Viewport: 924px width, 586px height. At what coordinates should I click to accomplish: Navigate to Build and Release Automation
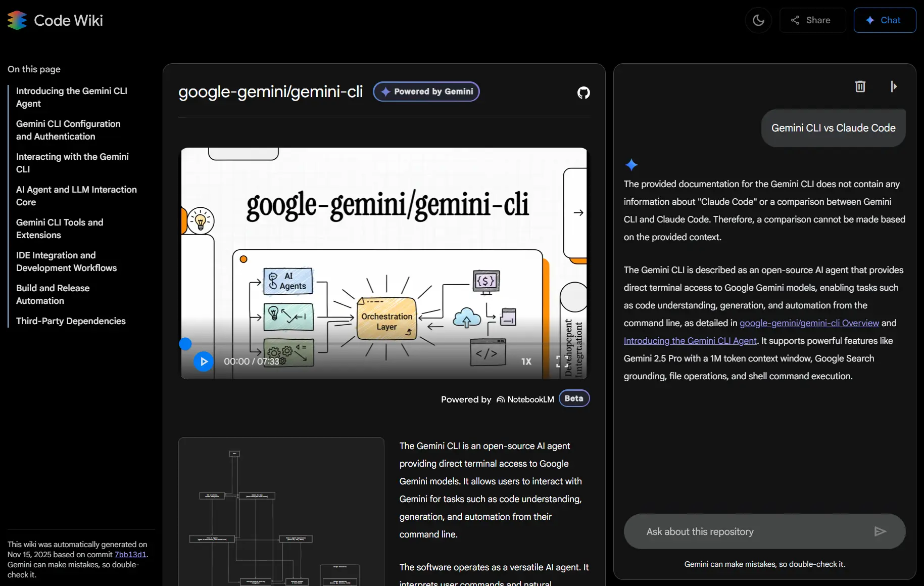click(53, 294)
